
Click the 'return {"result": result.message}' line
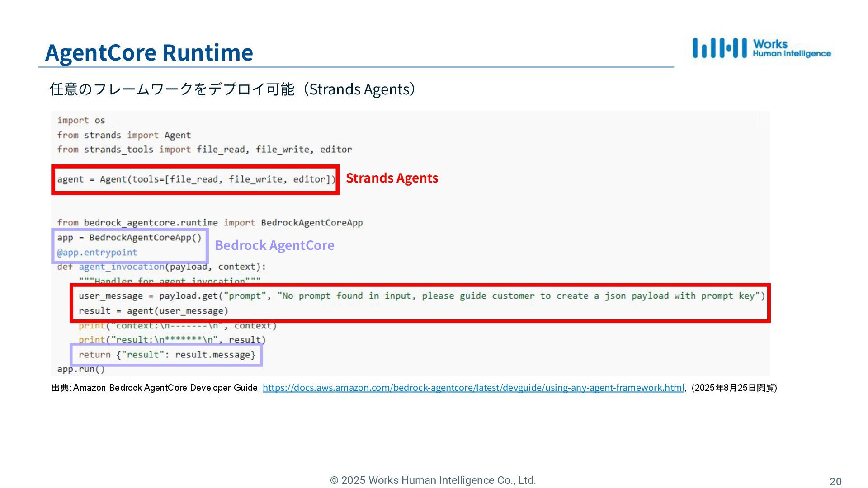[167, 355]
